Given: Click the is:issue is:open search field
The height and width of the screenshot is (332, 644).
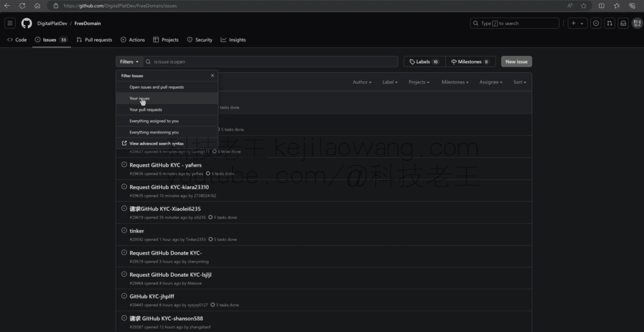Looking at the screenshot, I should (270, 62).
